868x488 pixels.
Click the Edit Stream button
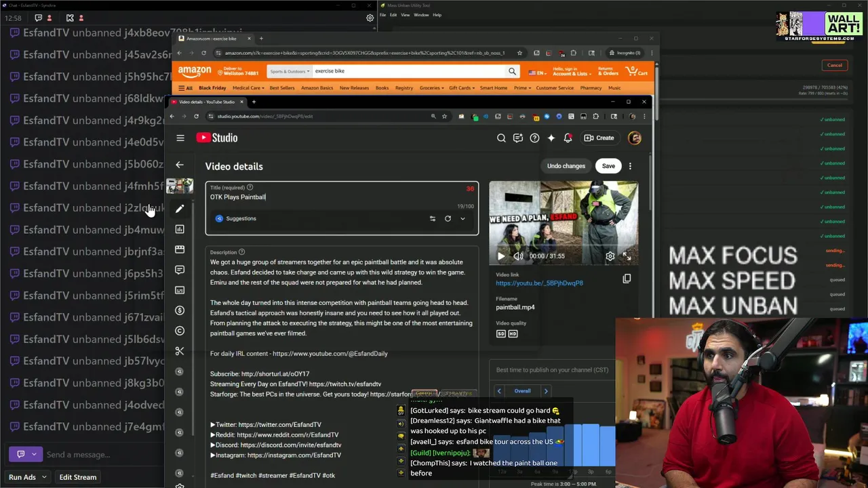78,477
